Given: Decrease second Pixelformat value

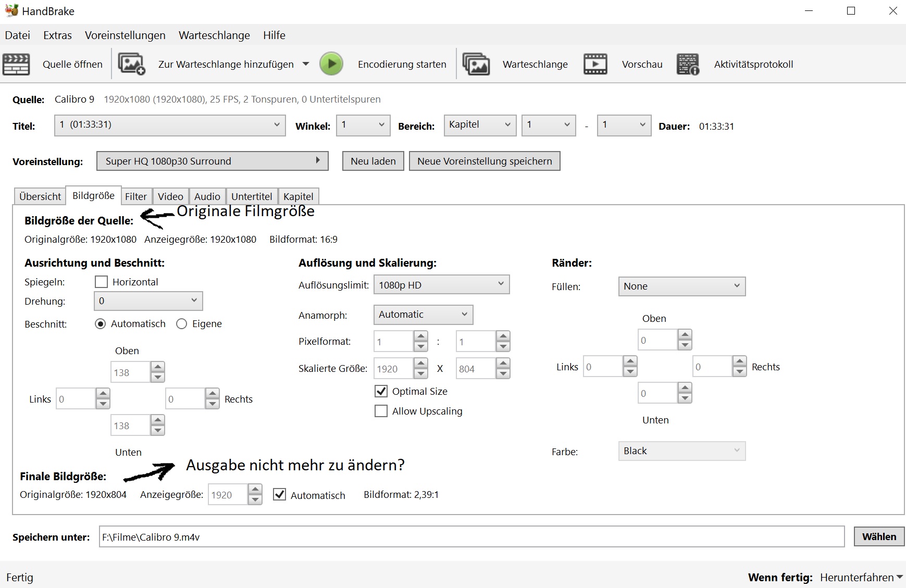Looking at the screenshot, I should click(503, 347).
